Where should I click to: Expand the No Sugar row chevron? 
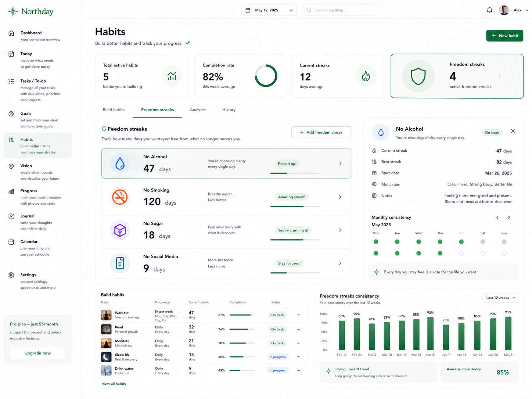coord(340,230)
